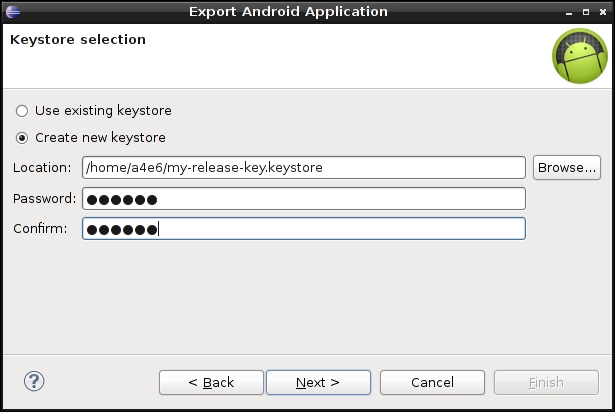Focus the Password field
The width and height of the screenshot is (615, 412).
304,199
